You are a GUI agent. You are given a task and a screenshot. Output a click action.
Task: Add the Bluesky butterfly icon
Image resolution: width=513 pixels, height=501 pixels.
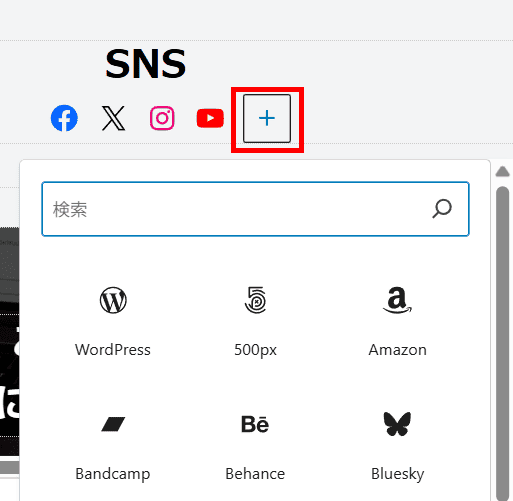click(x=397, y=424)
